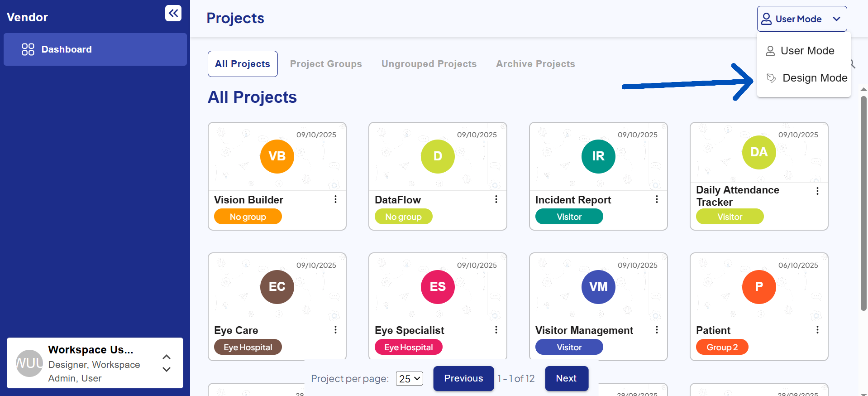Open the Vision Builder three-dot options menu

click(x=335, y=199)
